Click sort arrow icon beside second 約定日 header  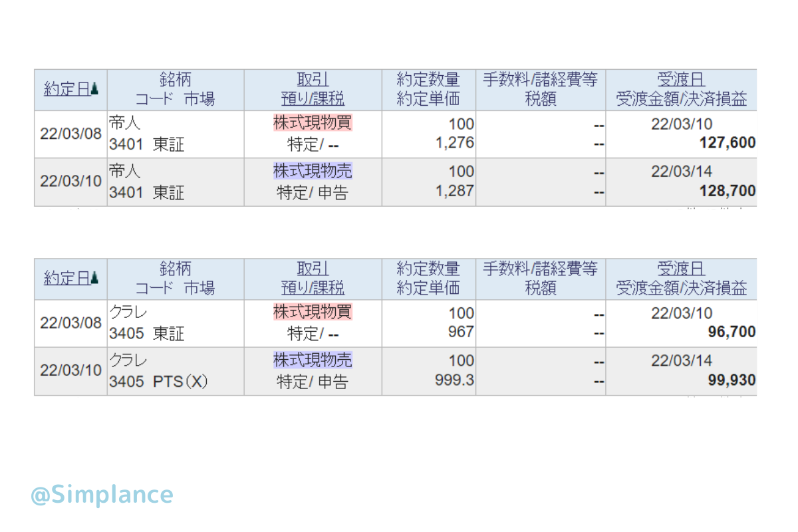tap(95, 277)
